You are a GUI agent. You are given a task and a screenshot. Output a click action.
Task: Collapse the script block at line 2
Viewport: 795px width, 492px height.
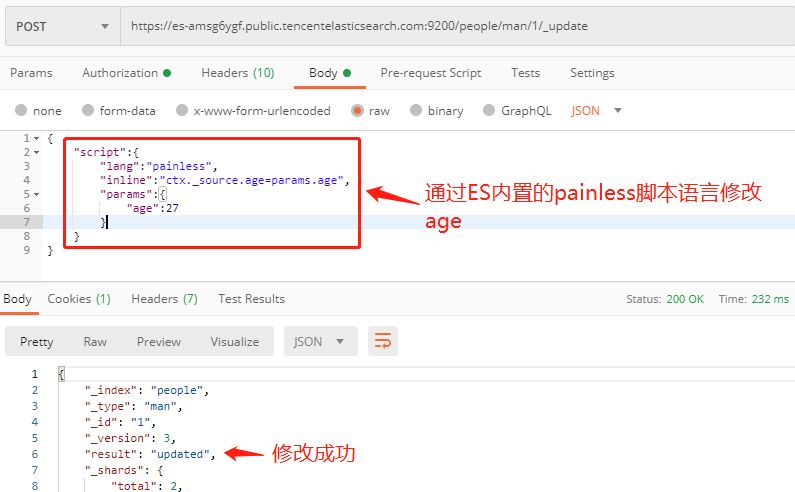[x=37, y=152]
